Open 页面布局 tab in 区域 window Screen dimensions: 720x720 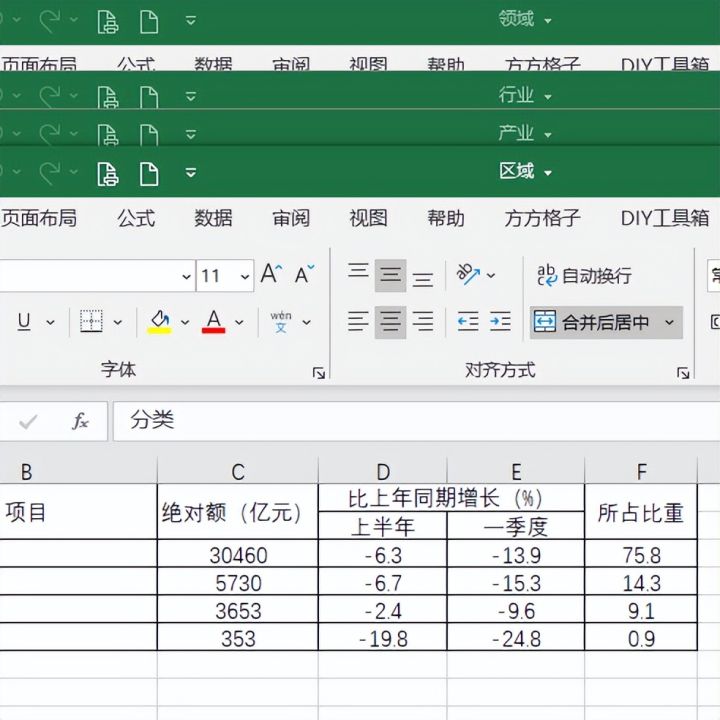39,218
